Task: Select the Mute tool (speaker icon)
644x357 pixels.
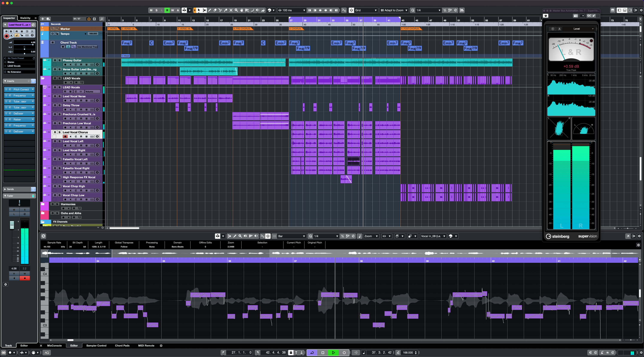Action: (x=258, y=10)
